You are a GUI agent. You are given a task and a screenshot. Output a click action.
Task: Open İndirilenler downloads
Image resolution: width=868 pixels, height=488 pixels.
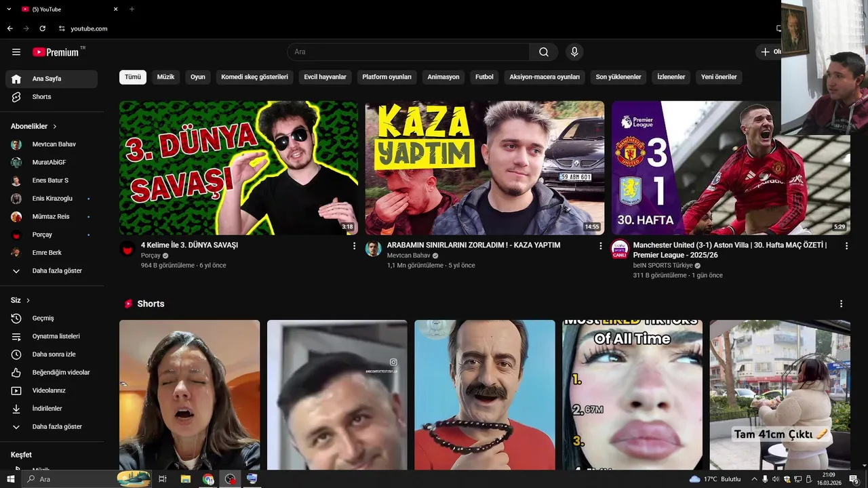point(52,409)
